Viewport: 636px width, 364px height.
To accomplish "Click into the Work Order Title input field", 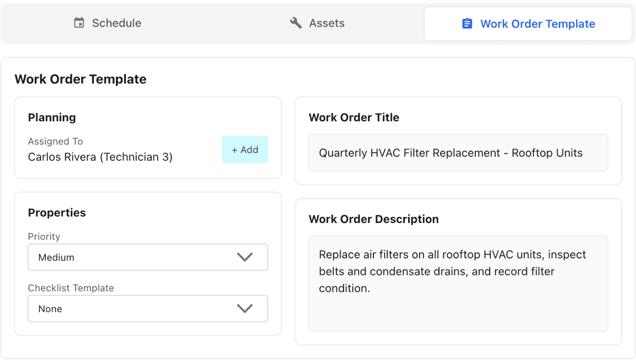I will point(458,153).
